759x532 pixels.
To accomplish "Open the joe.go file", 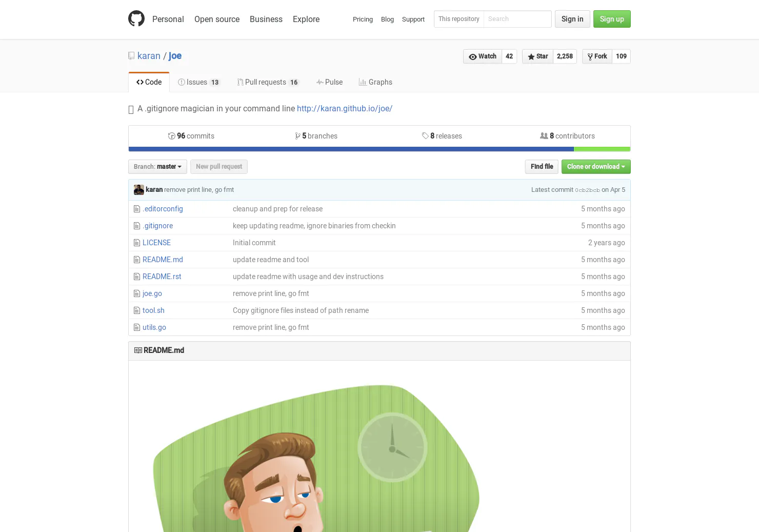I will [x=152, y=293].
